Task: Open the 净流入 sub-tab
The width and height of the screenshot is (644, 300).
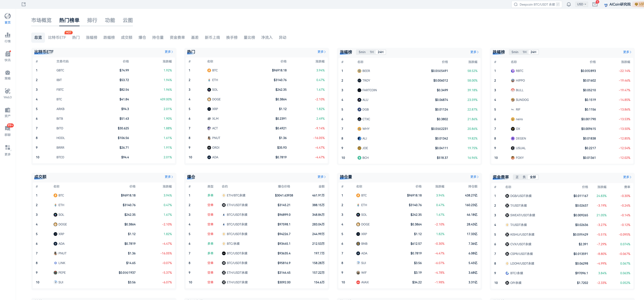Action: (x=267, y=37)
